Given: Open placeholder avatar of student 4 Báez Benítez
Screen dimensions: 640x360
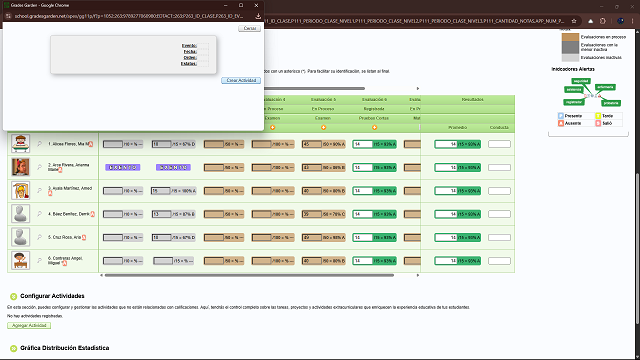Looking at the screenshot, I should [20, 214].
